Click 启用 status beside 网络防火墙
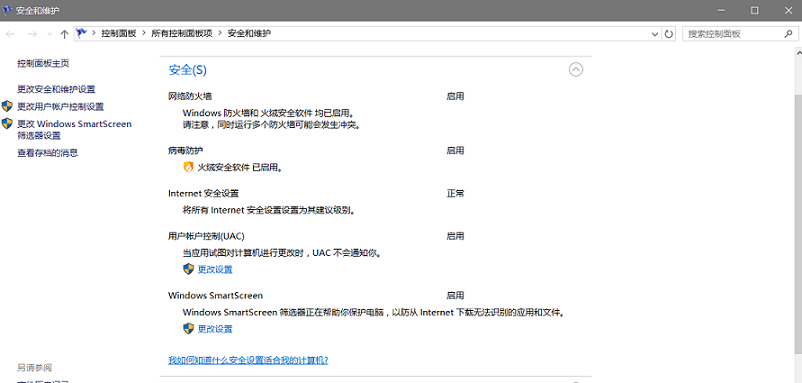Screen dimensions: 802x383 pos(455,96)
